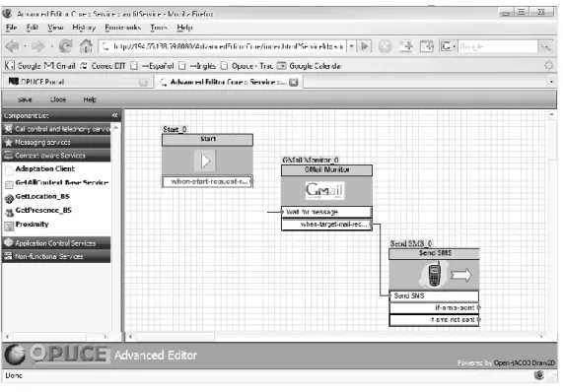Click the Send SMS input port row
The width and height of the screenshot is (563, 392).
coord(435,295)
